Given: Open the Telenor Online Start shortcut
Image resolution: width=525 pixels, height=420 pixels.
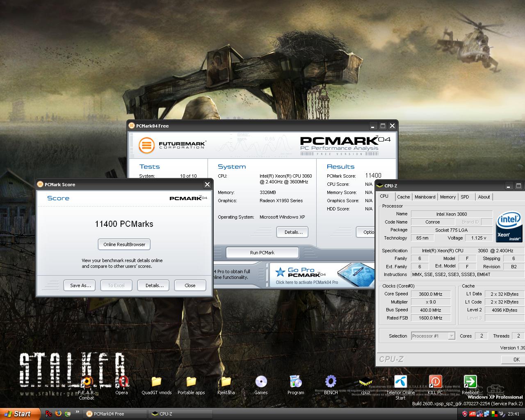Looking at the screenshot, I should click(400, 387).
